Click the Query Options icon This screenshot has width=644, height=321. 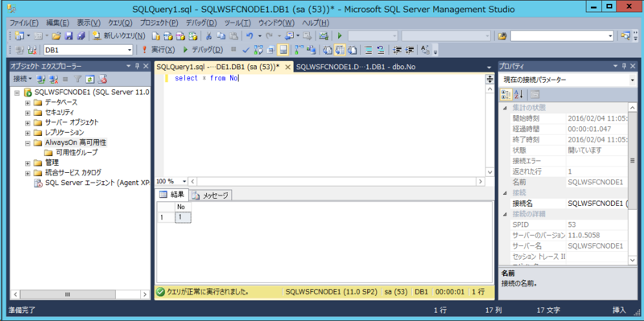tap(270, 50)
